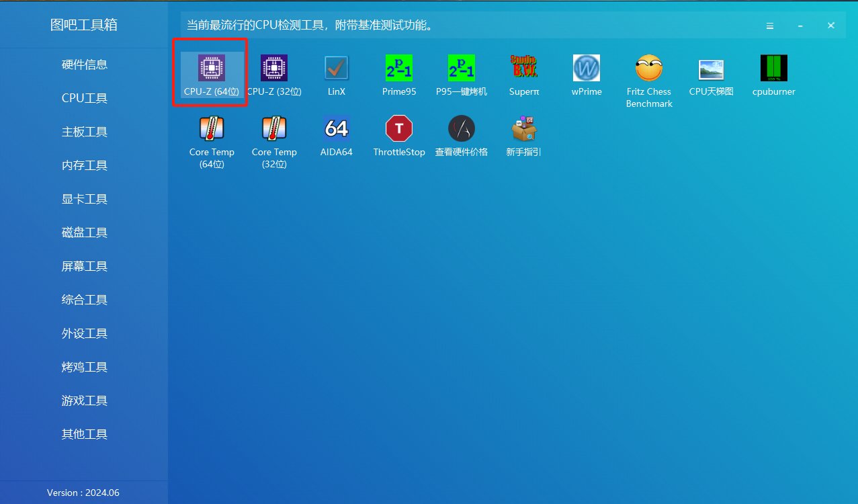
Task: Open the LinX stress test
Action: (337, 75)
